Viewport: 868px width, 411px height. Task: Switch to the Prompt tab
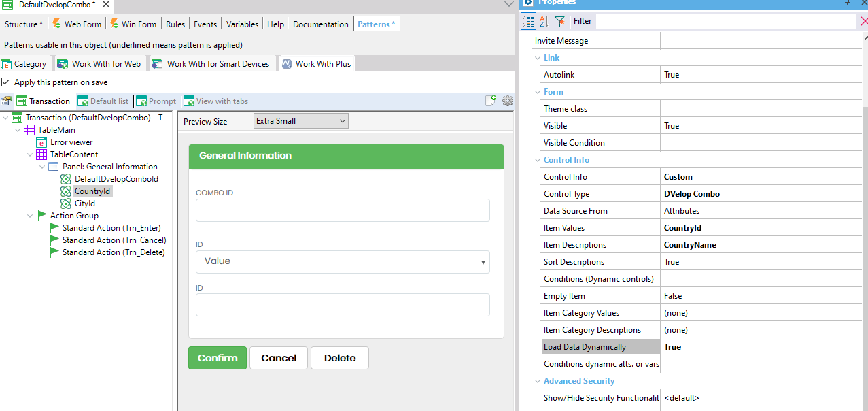tap(157, 101)
